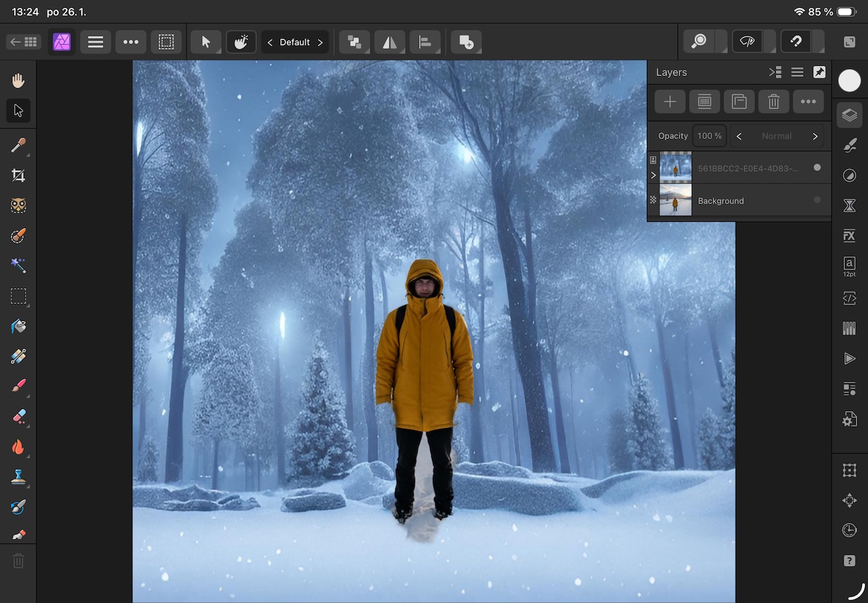The height and width of the screenshot is (603, 868).
Task: Open the Macro play studio panel
Action: tap(849, 358)
